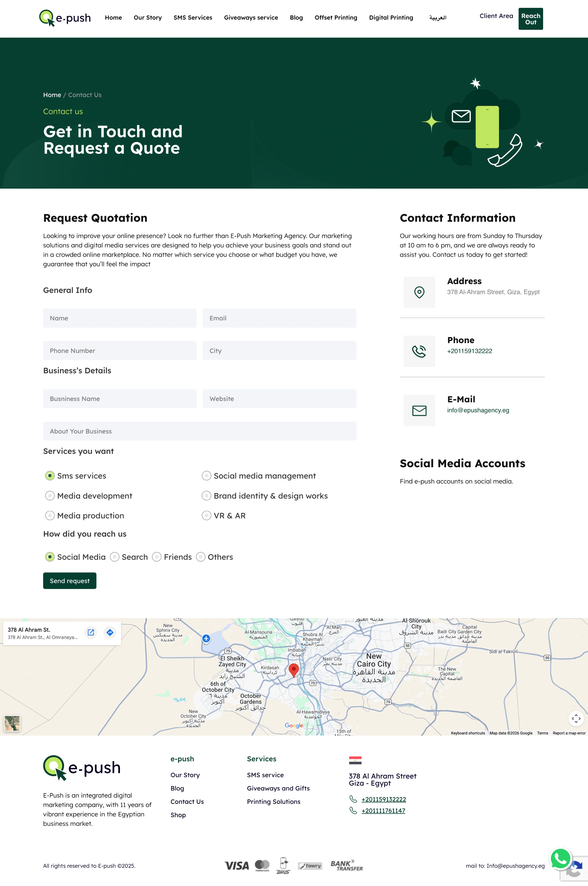This screenshot has height=886, width=588.
Task: Open the Shop footer link
Action: point(178,815)
